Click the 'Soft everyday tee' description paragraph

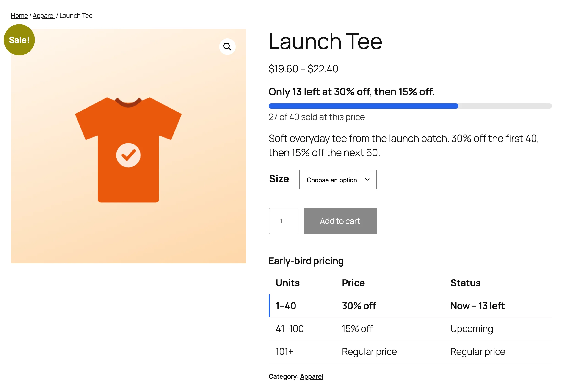(404, 146)
